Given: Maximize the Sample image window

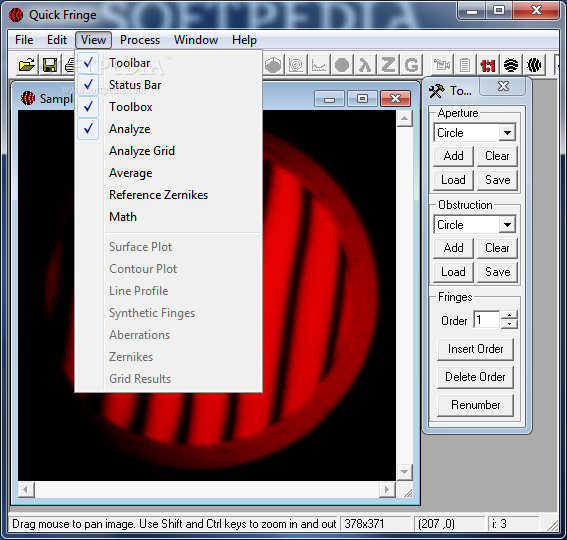Looking at the screenshot, I should (x=363, y=98).
